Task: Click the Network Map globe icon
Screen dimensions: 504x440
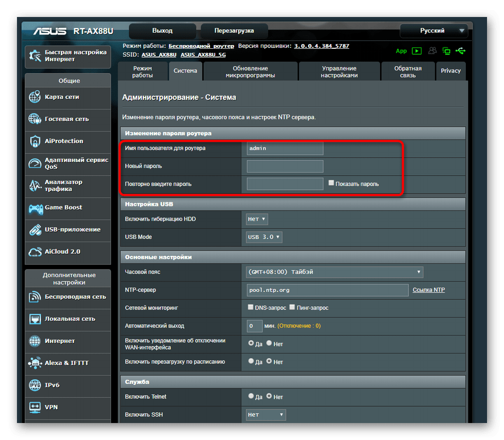Action: tap(35, 97)
